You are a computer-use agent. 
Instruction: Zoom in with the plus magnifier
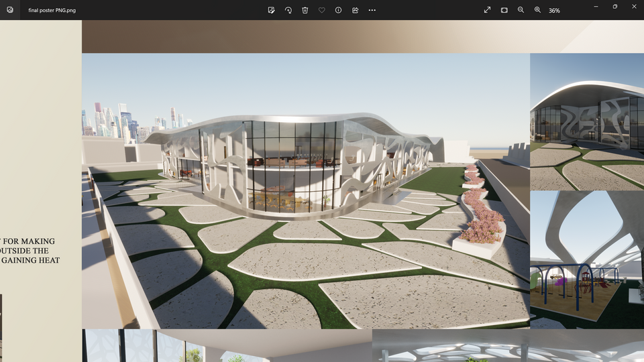537,10
